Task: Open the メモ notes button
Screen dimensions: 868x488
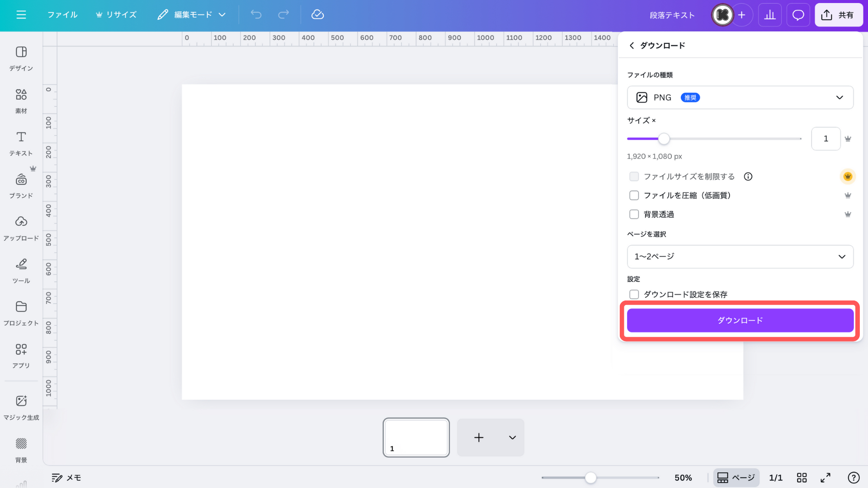Action: coord(66,478)
